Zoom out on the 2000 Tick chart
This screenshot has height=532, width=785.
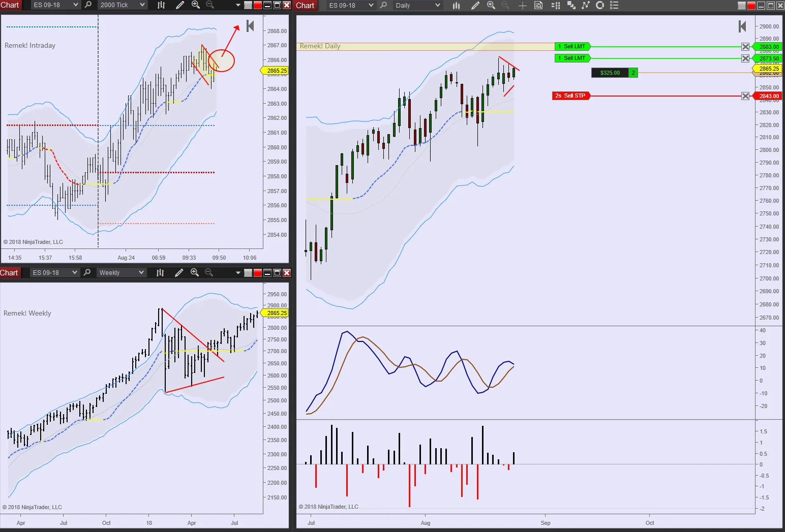(x=210, y=5)
